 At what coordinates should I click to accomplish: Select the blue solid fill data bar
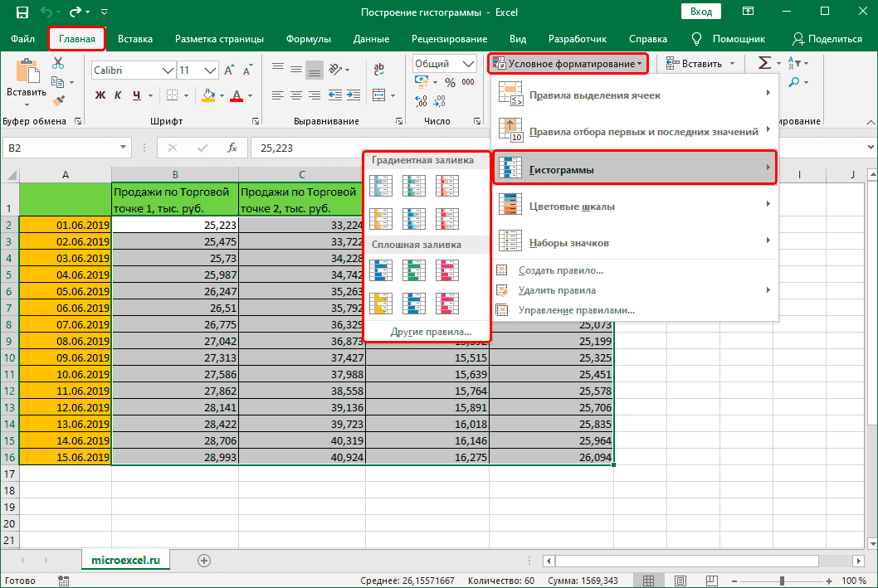point(381,270)
